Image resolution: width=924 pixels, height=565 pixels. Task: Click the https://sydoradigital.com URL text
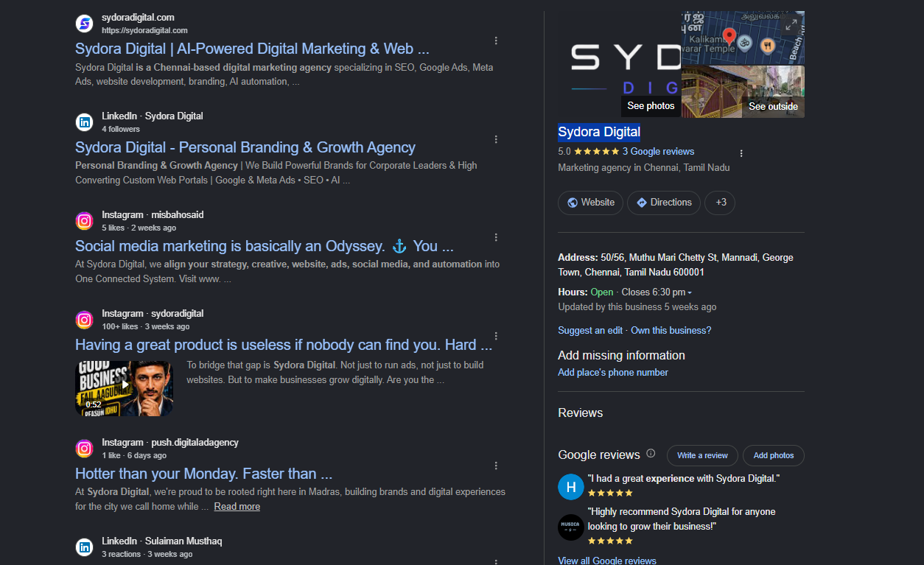[x=144, y=30]
